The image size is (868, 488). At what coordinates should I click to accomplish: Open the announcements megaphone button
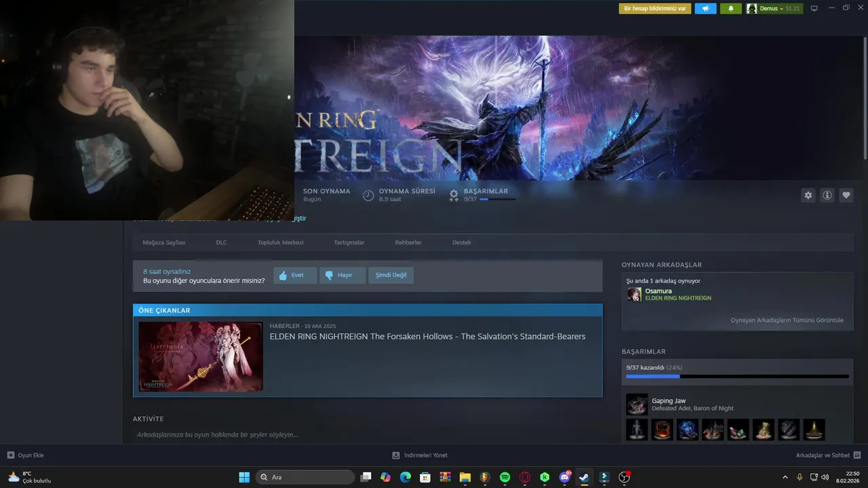coord(705,8)
